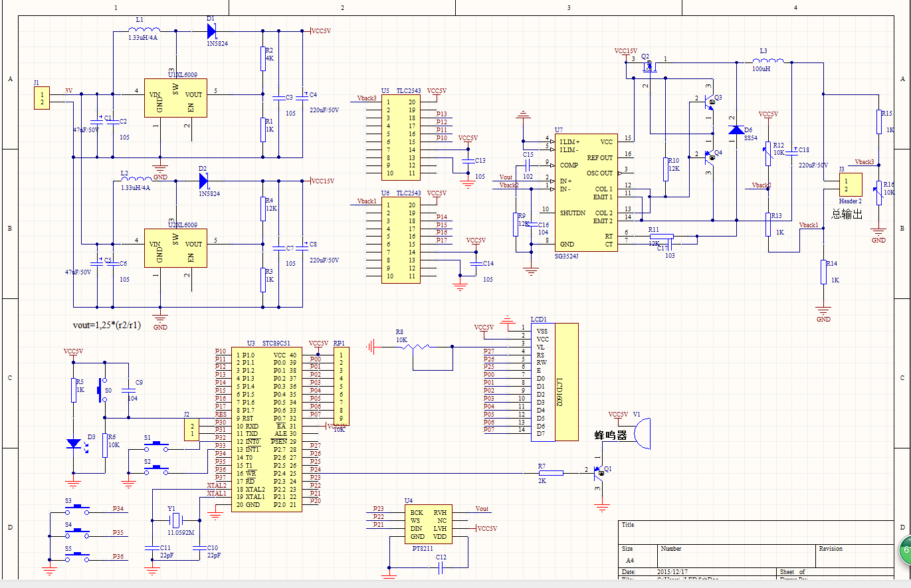
Task: Click push button S2
Action: 157,469
